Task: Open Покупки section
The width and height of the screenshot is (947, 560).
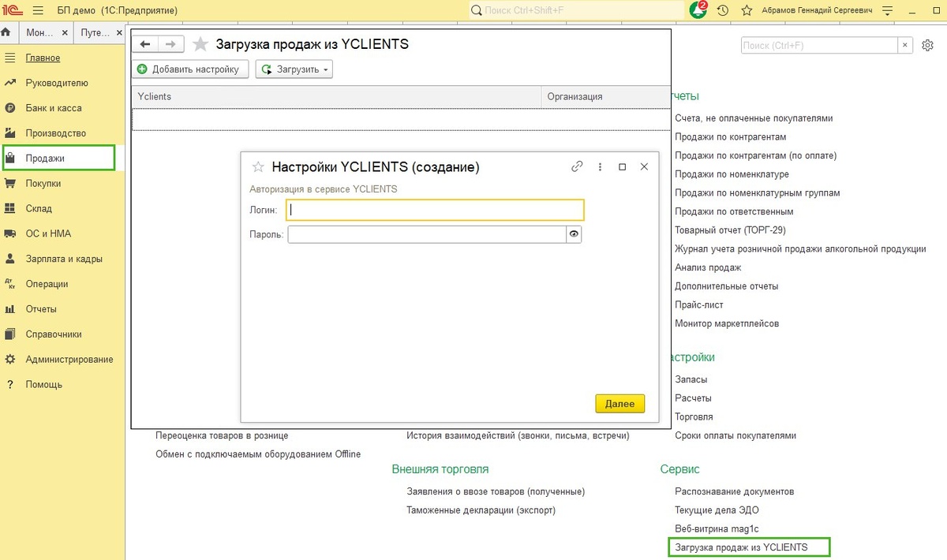Action: point(43,183)
